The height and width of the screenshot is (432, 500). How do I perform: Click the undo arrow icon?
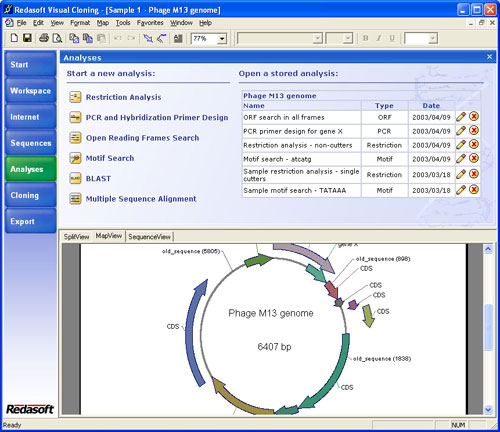pyautogui.click(x=118, y=38)
